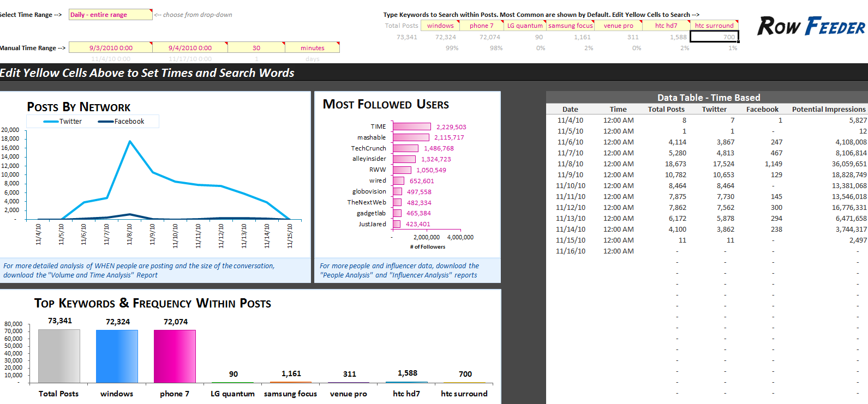Select the samsung focus keyword cell
868x404 pixels.
tap(570, 26)
